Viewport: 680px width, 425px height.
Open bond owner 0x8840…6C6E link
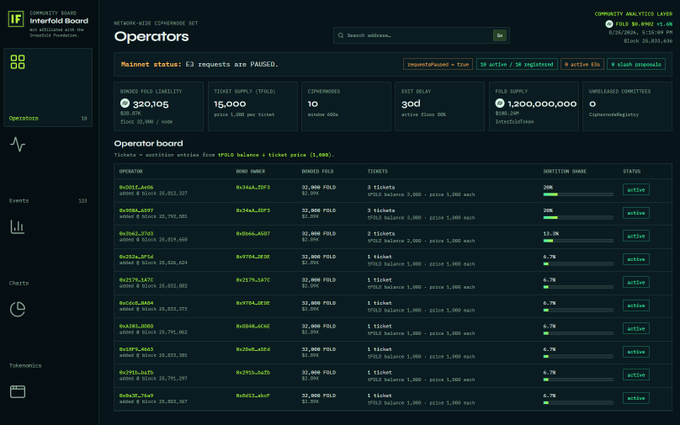pos(253,326)
